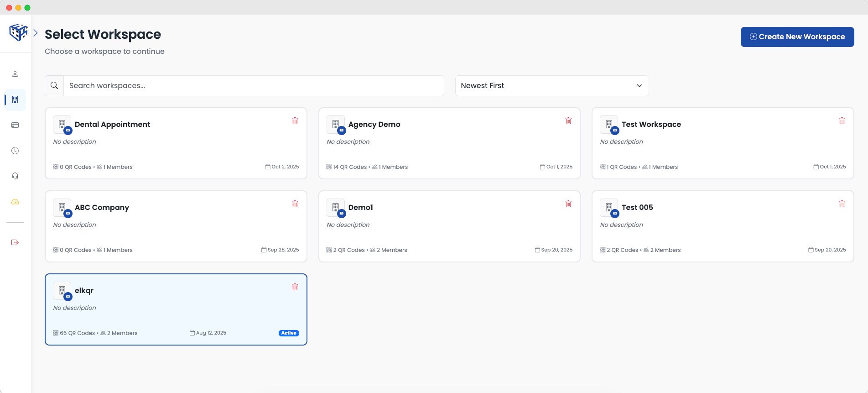Click trash icon on Agency Demo card
Screen dimensions: 868x393
(568, 121)
